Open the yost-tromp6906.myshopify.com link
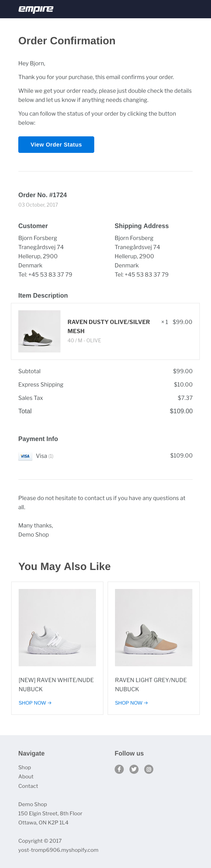The image size is (211, 868). click(x=58, y=850)
